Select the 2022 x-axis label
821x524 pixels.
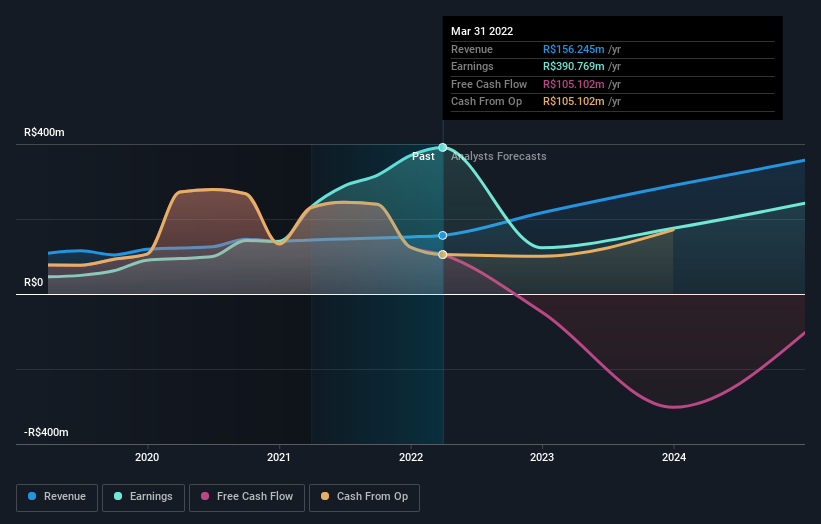pos(411,457)
